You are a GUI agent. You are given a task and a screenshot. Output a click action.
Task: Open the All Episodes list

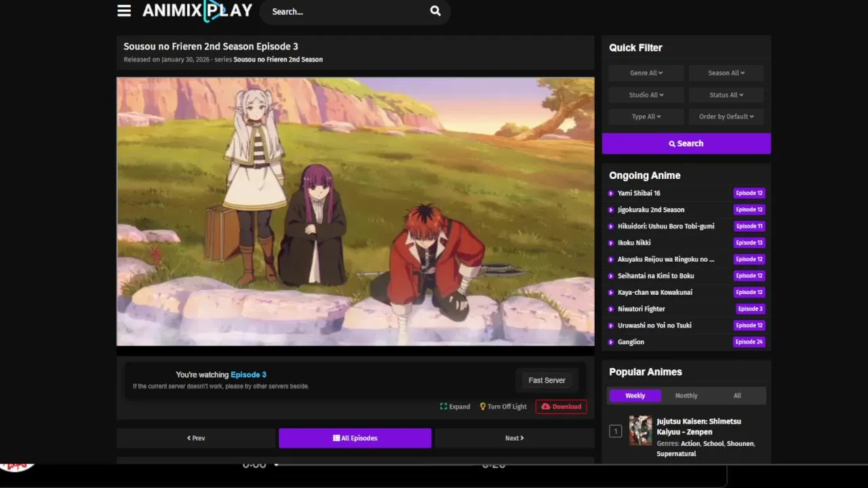(x=355, y=438)
